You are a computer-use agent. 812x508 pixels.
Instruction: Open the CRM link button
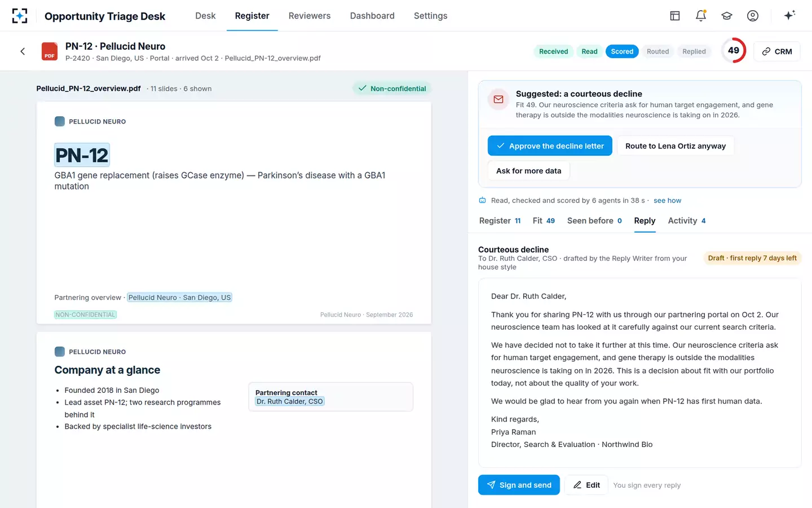point(777,51)
